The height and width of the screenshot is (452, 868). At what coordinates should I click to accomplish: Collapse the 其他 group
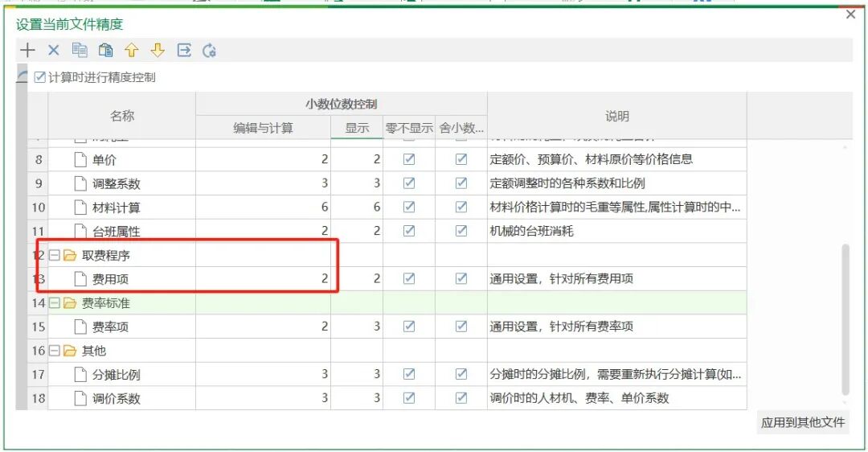pos(55,351)
